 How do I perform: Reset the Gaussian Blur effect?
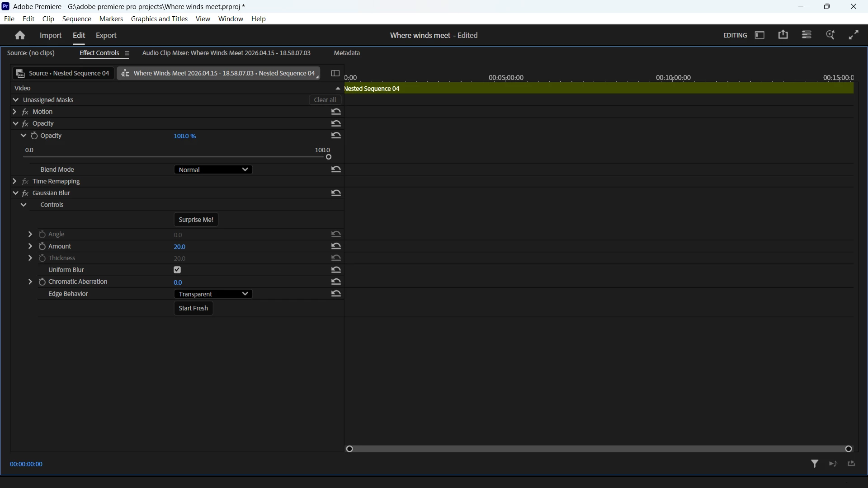[336, 193]
